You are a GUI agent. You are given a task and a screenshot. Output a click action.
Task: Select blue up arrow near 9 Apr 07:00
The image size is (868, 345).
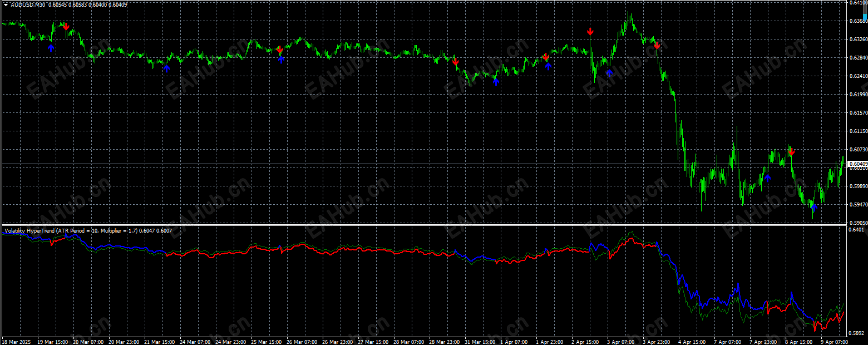pyautogui.click(x=814, y=208)
